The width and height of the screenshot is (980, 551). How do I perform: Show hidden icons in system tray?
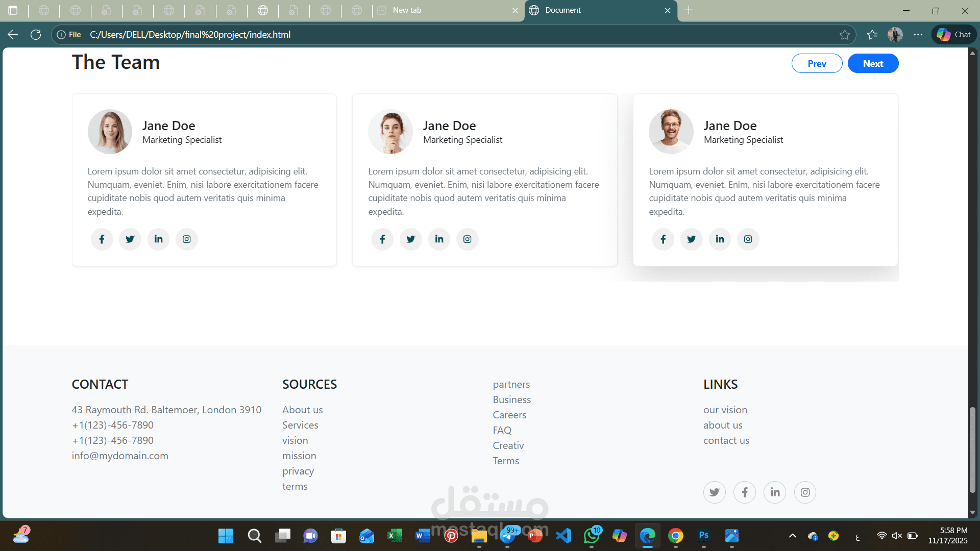792,536
